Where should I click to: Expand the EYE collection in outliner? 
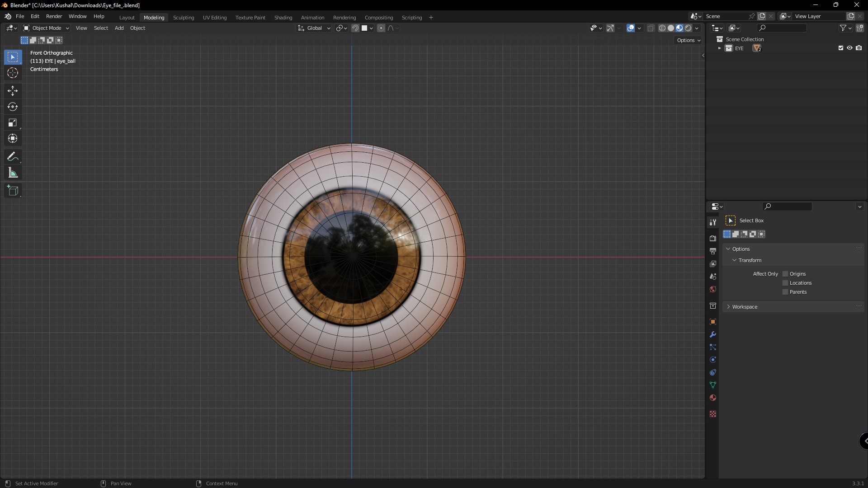click(x=719, y=48)
